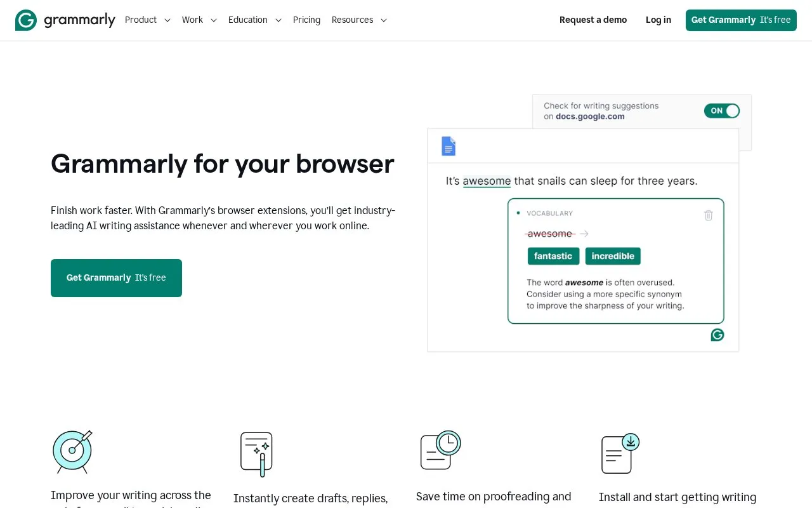This screenshot has height=508, width=812.
Task: Choose the incredible synonym suggestion
Action: pyautogui.click(x=613, y=256)
